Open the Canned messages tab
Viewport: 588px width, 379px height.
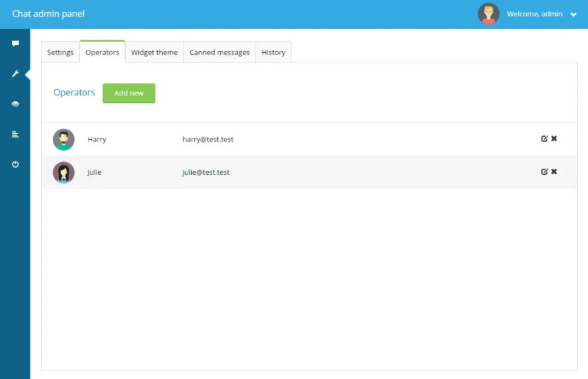[220, 52]
